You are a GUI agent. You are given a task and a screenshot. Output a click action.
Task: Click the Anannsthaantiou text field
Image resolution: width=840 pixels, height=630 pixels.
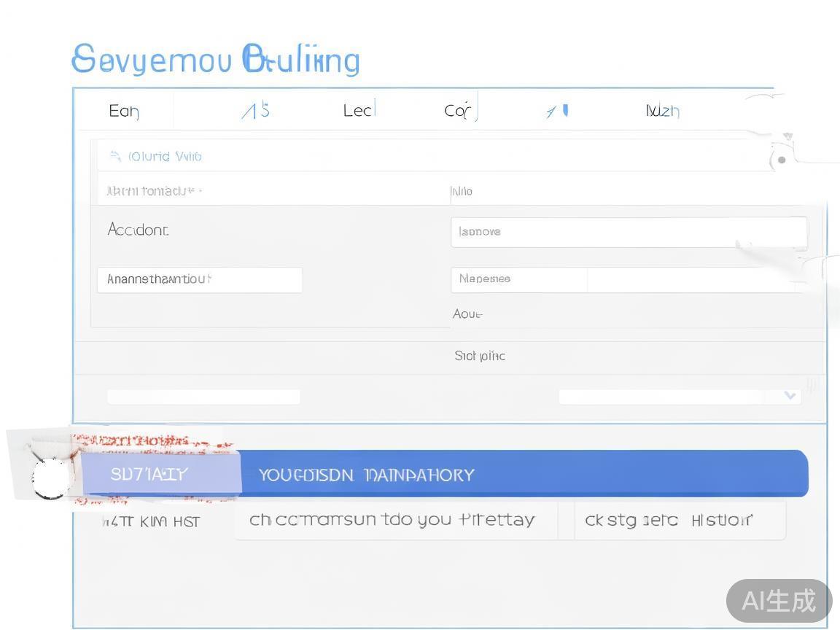[x=199, y=280]
